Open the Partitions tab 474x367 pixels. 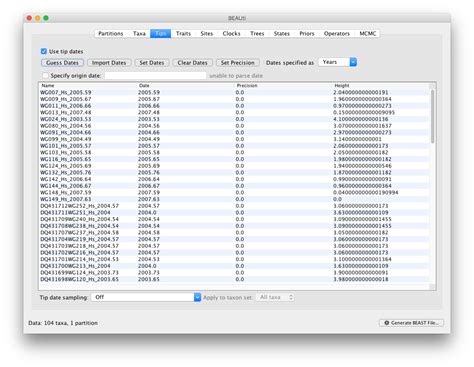[x=111, y=33]
